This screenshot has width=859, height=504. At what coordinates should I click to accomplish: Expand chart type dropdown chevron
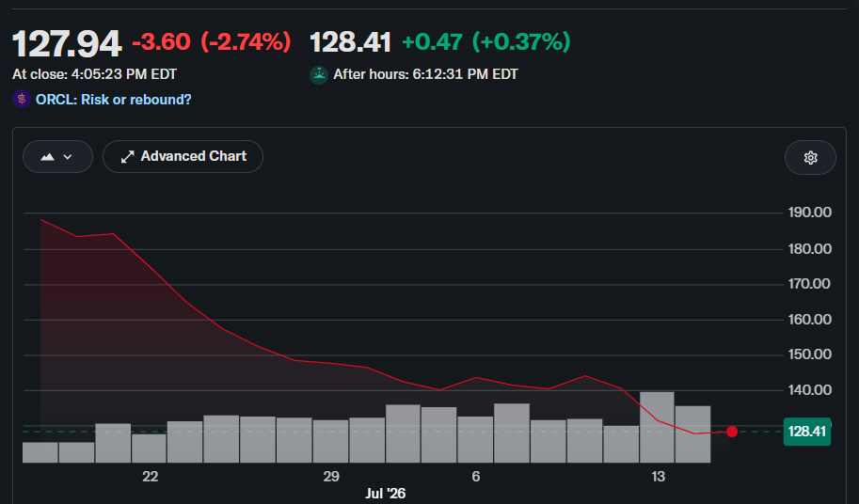pos(68,157)
